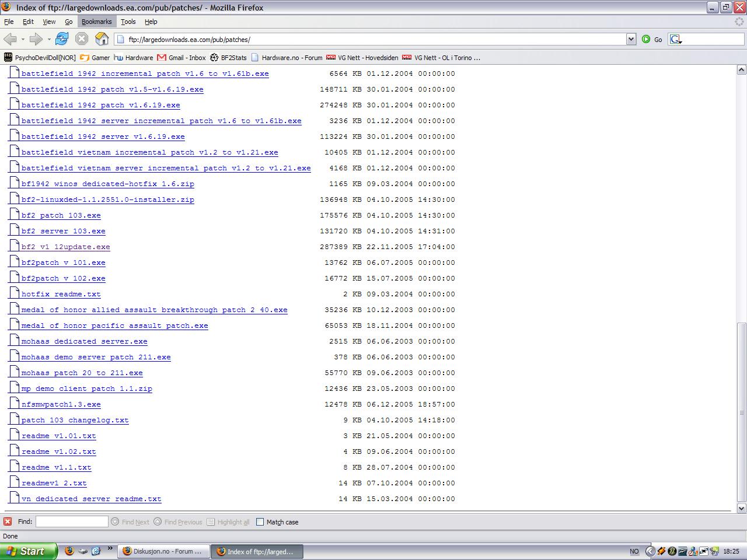
Task: Download bf2_server_103.exe link
Action: click(x=63, y=231)
